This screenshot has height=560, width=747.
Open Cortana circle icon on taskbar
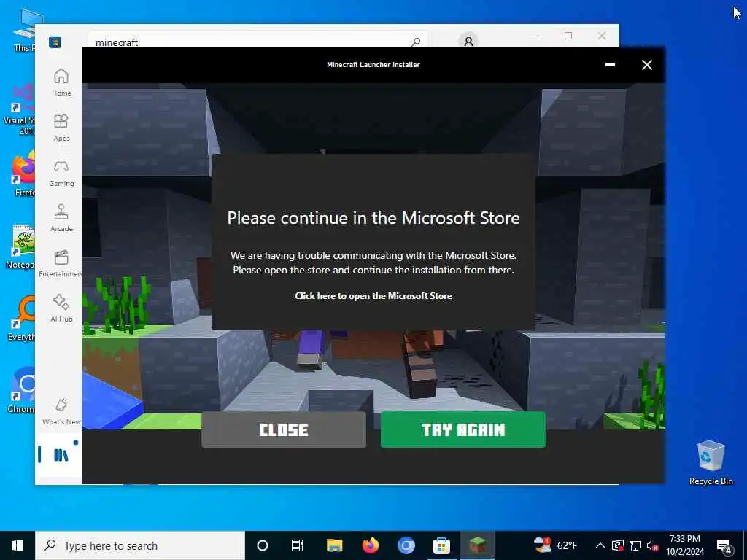(263, 545)
